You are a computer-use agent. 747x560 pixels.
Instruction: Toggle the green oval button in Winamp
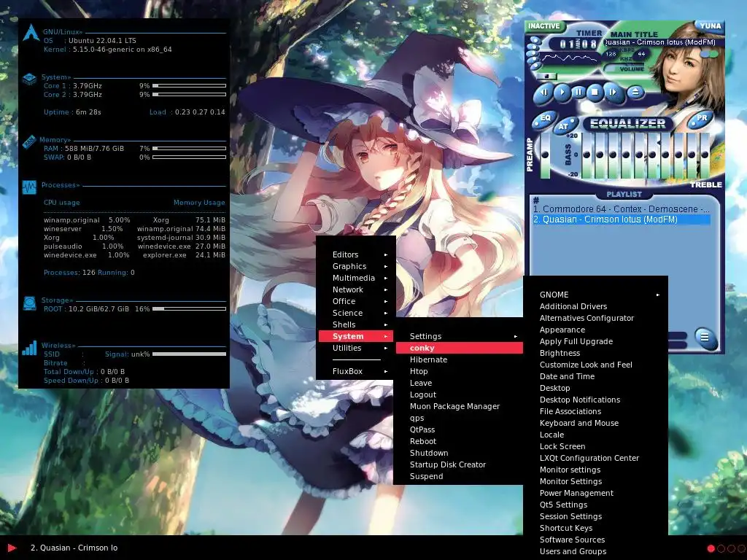pos(715,54)
